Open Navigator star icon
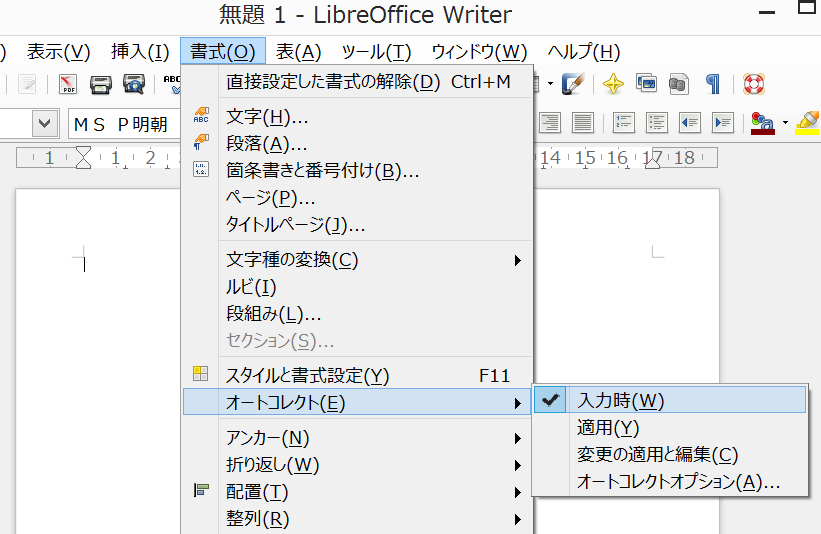 [x=613, y=84]
